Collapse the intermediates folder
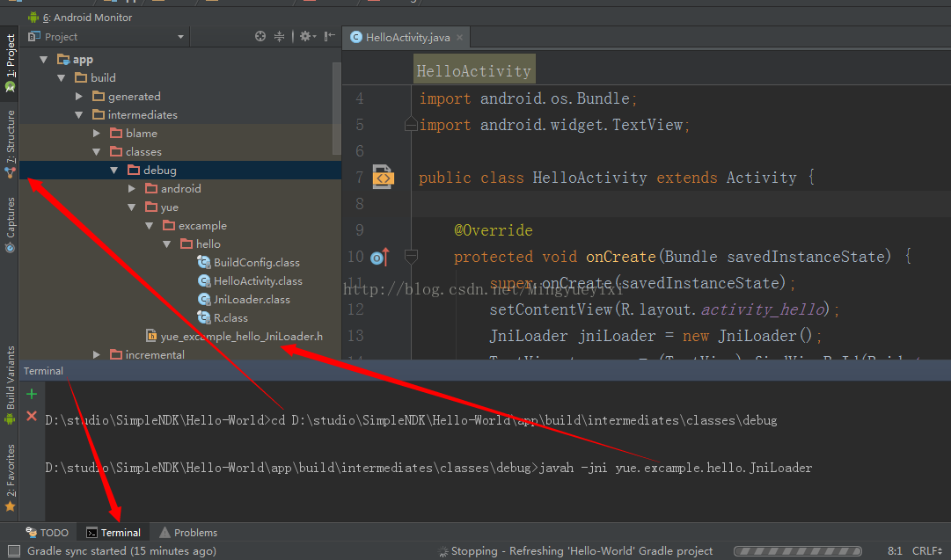The width and height of the screenshot is (951, 560). coord(79,114)
